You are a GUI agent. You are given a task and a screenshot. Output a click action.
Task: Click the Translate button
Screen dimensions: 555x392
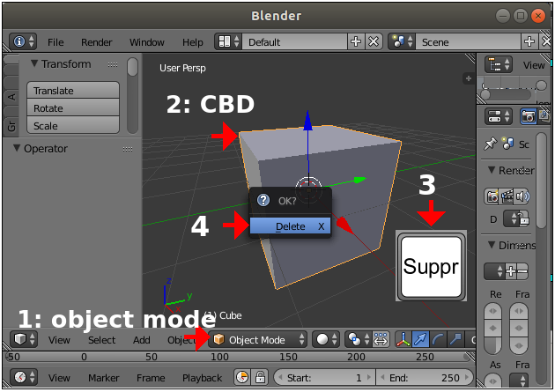(73, 91)
